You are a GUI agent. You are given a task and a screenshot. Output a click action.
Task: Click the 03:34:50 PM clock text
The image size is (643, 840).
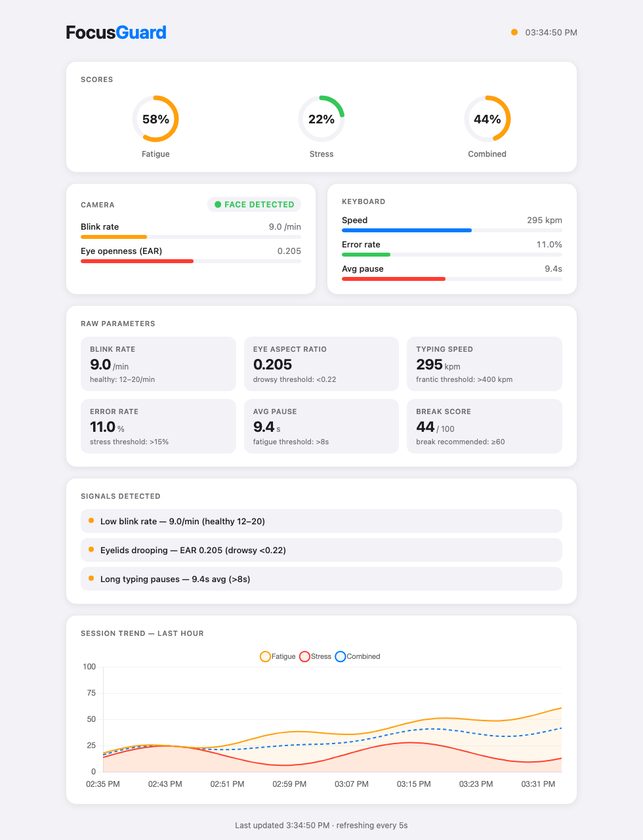(x=551, y=33)
